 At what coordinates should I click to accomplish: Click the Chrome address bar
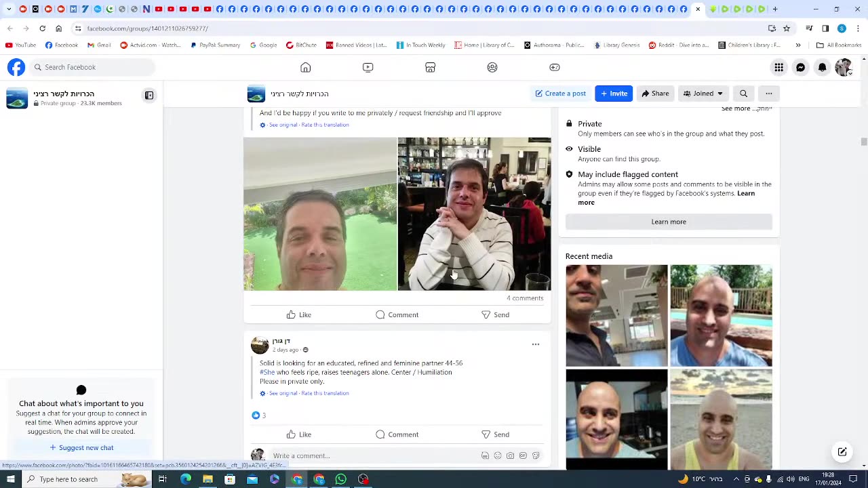coord(420,28)
